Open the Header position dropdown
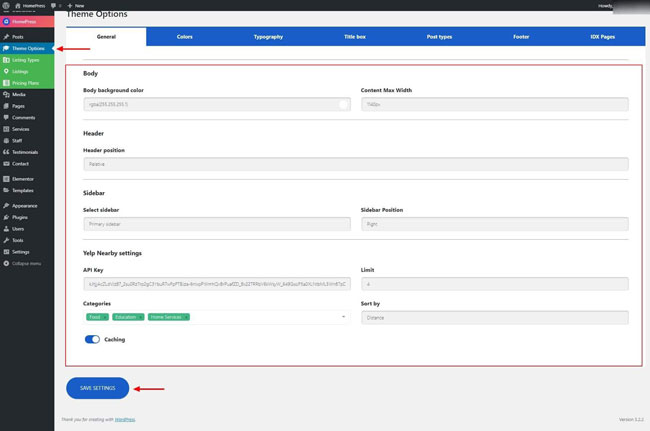This screenshot has height=431, width=650. pyautogui.click(x=356, y=164)
